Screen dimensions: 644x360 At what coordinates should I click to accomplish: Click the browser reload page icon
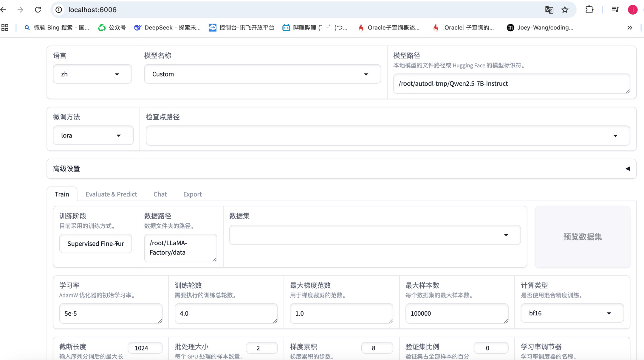(38, 10)
